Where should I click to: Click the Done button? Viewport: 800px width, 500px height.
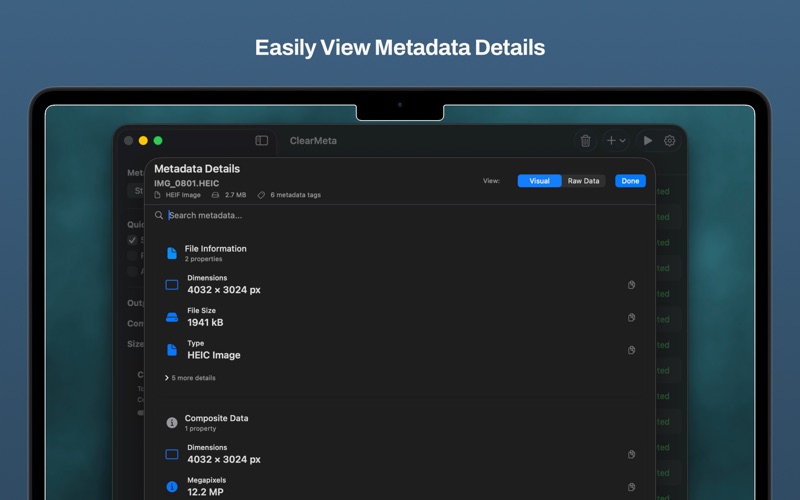click(x=630, y=181)
